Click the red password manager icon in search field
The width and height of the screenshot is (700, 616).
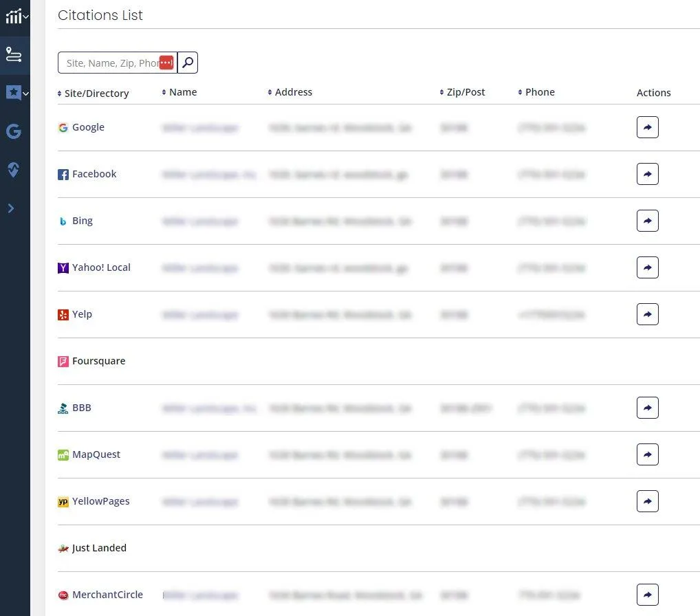coord(166,63)
